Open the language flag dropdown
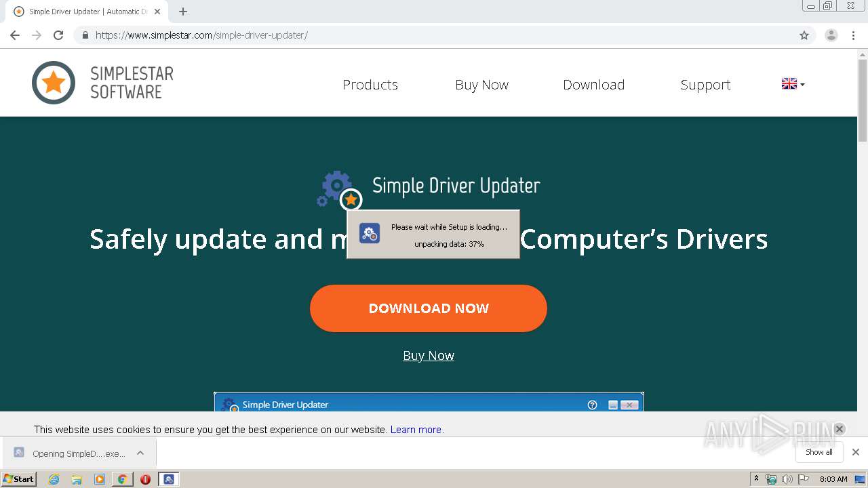Screen dimensions: 868x488 [793, 84]
